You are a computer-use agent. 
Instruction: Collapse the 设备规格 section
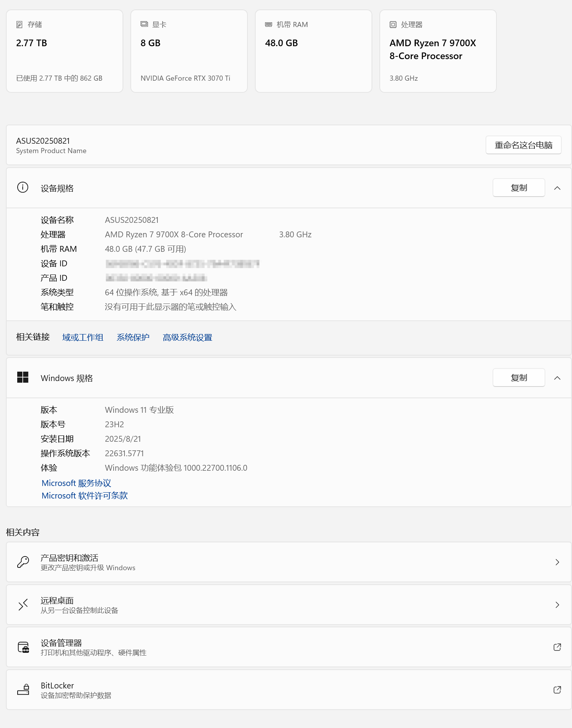point(557,188)
